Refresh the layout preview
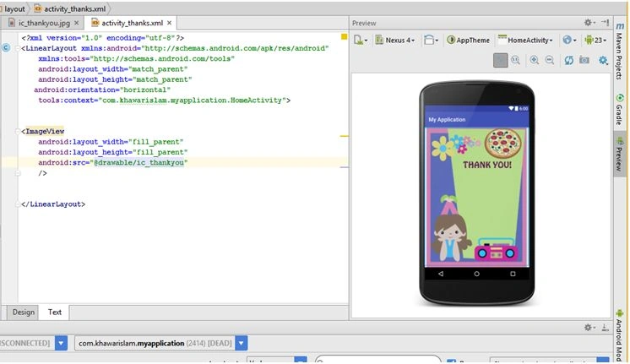Screen dimensions: 630x364 [x=568, y=61]
